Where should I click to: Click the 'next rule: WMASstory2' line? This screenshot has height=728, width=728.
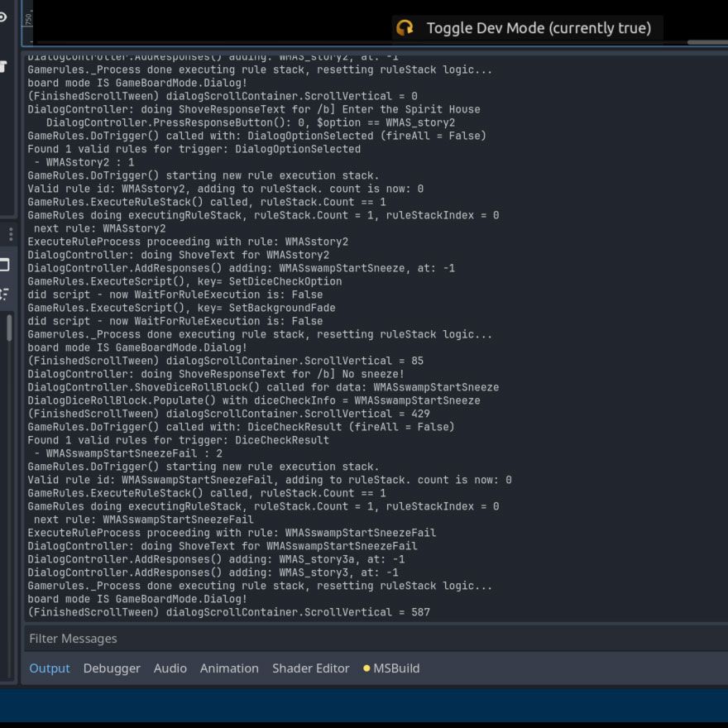tap(99, 228)
